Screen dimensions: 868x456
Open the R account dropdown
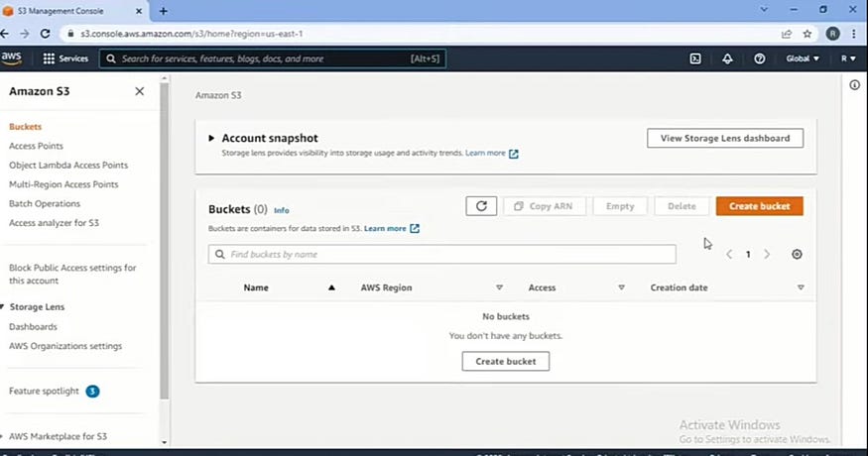tap(848, 58)
